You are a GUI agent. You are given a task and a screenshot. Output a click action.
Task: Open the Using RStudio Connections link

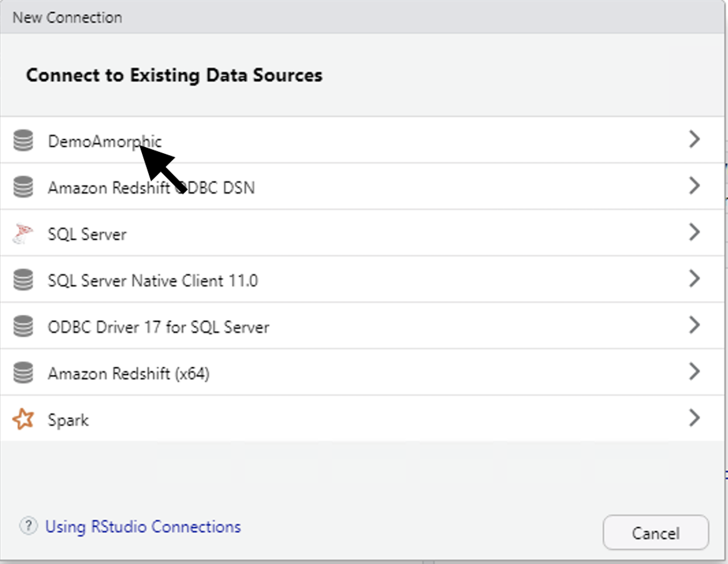coord(143,526)
